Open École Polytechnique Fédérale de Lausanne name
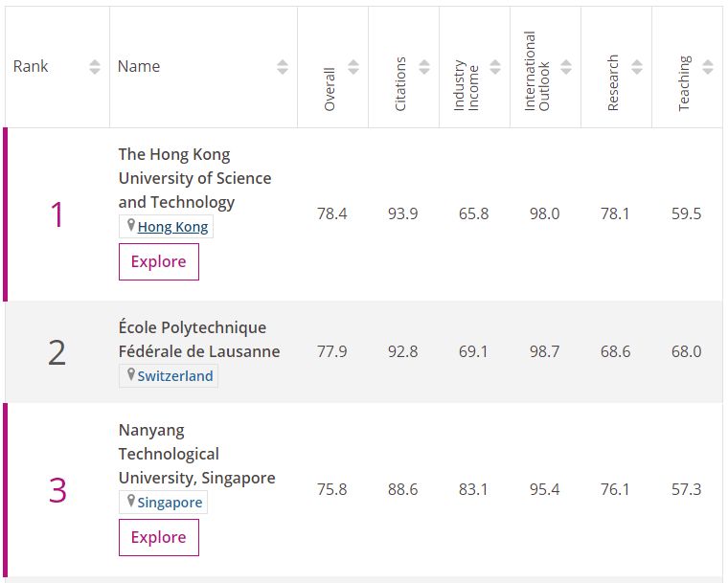 199,339
